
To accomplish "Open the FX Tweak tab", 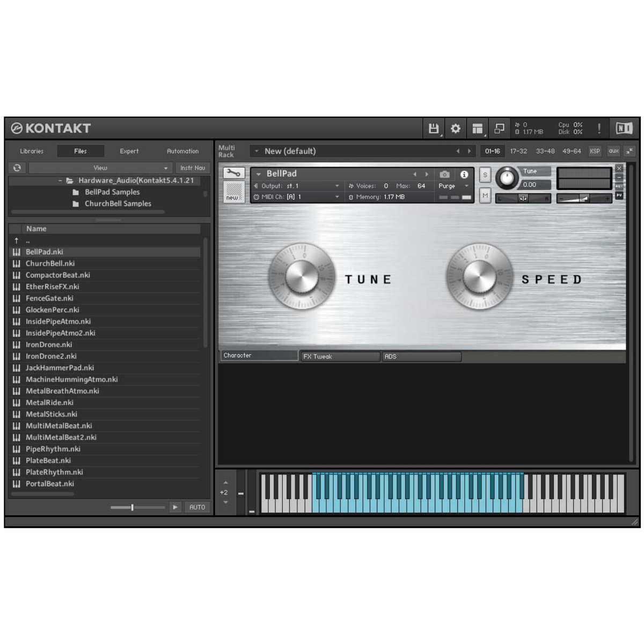I will (340, 356).
